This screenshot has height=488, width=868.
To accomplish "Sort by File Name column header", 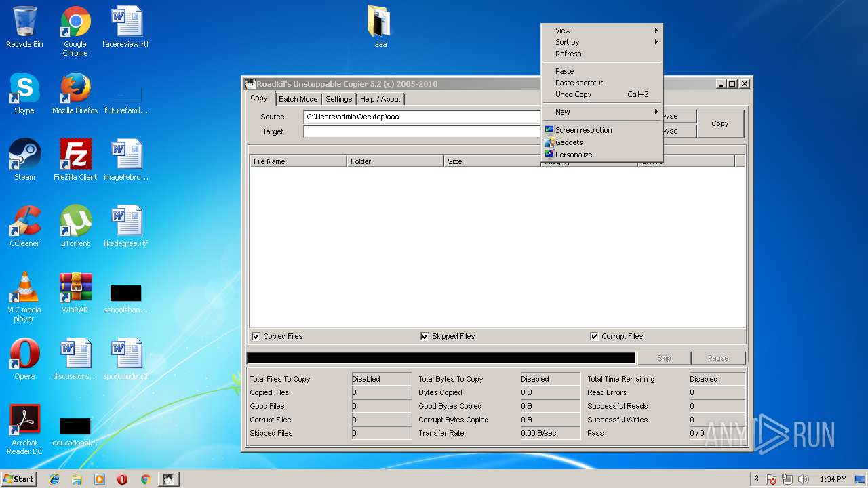I will [298, 161].
